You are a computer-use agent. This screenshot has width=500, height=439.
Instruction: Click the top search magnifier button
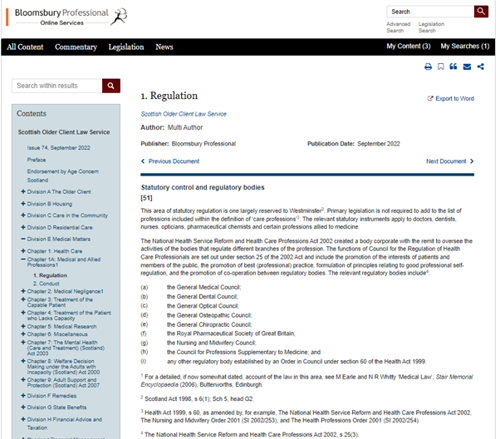pos(481,11)
